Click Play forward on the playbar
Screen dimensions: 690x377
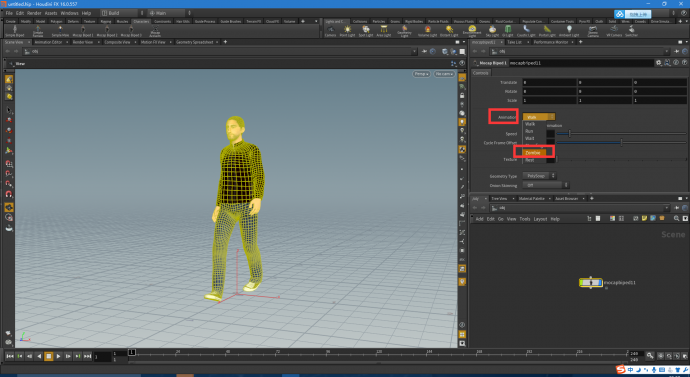59,356
